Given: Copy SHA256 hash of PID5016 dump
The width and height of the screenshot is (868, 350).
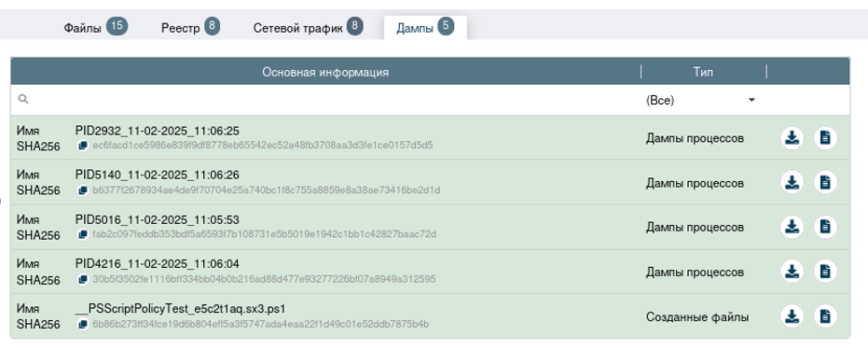Looking at the screenshot, I should (82, 235).
